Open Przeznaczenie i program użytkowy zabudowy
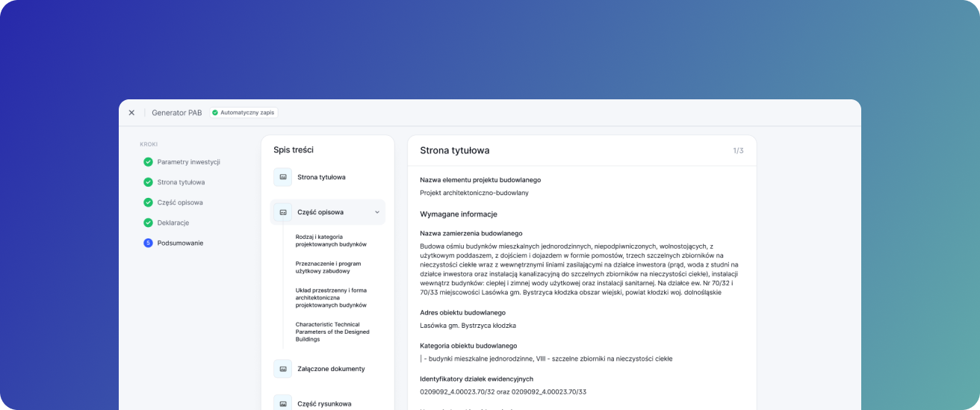This screenshot has width=980, height=410. [328, 267]
